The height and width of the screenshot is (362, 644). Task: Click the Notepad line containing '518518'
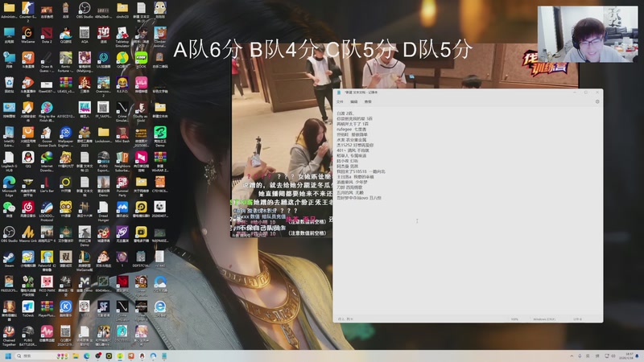361,171
